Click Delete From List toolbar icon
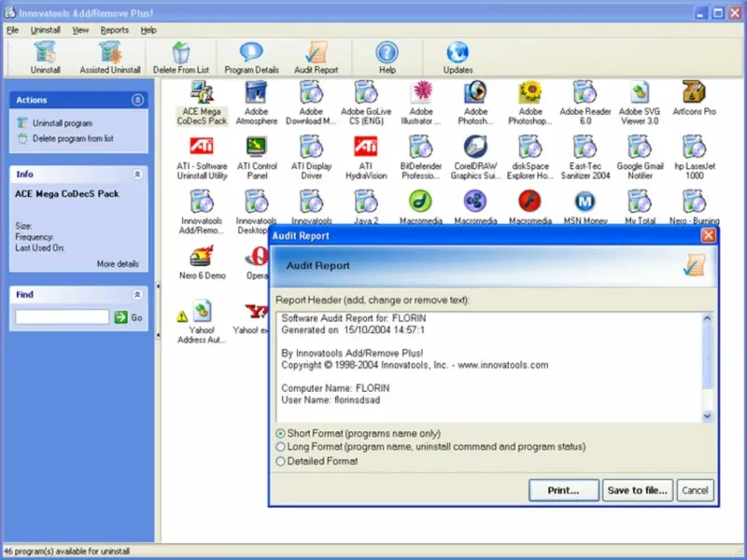The height and width of the screenshot is (560, 747). 180,58
